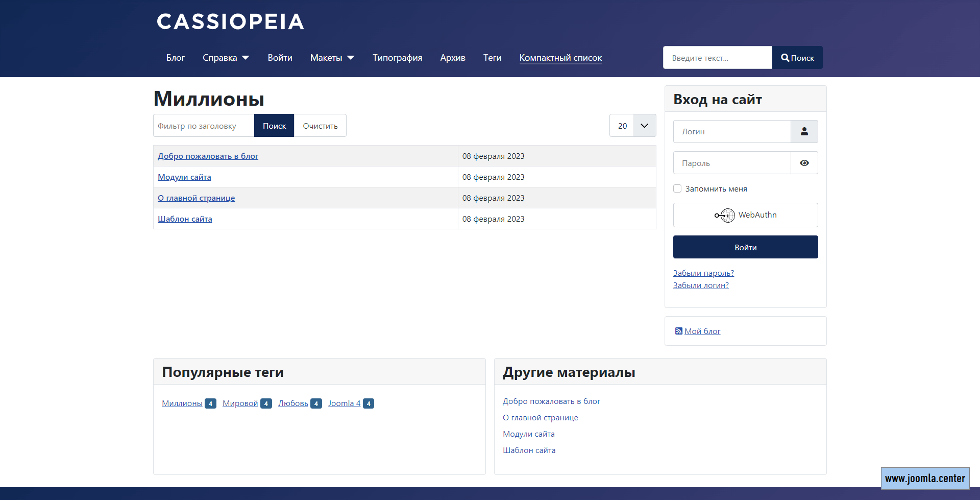Open the Блог menu item
Image resolution: width=980 pixels, height=500 pixels.
click(176, 57)
